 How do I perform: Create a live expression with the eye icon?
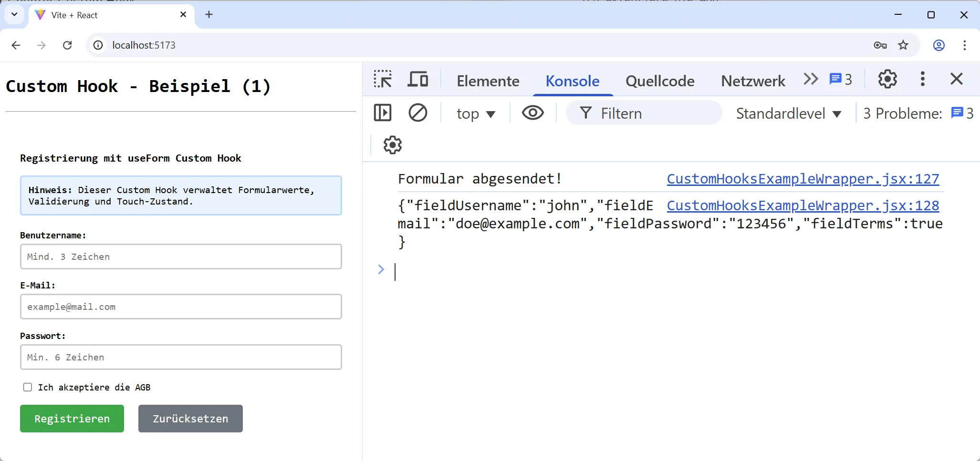point(533,113)
